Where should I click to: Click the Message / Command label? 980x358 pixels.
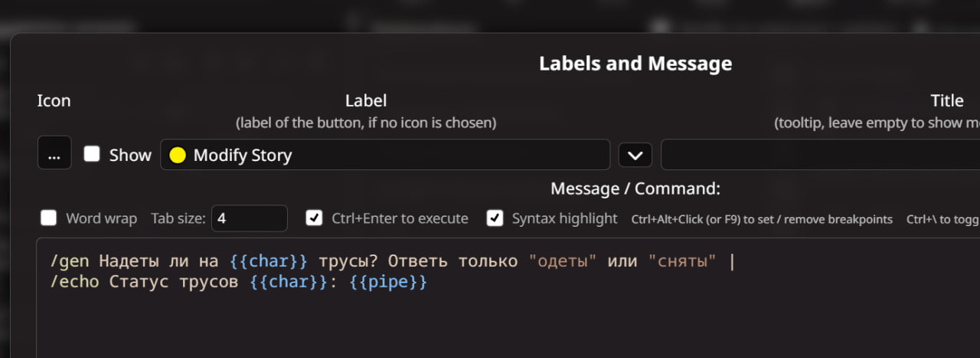click(635, 189)
